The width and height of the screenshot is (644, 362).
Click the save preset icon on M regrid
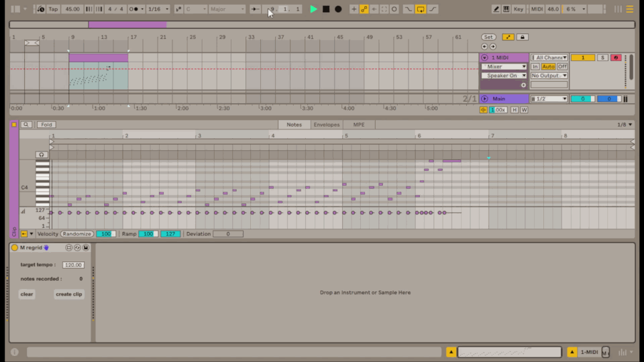tap(87, 247)
